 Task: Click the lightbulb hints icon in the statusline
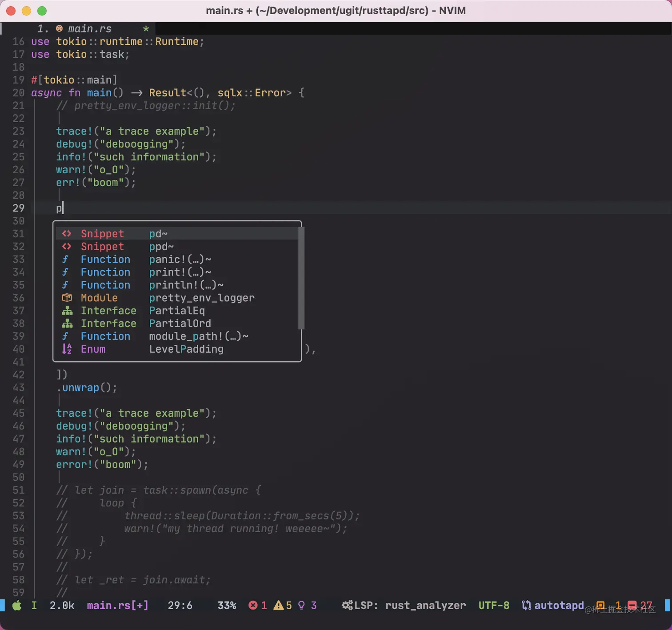301,605
